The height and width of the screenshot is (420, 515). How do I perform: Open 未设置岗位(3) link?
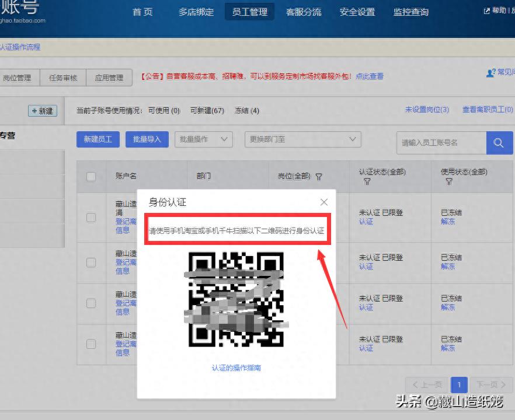(x=427, y=109)
